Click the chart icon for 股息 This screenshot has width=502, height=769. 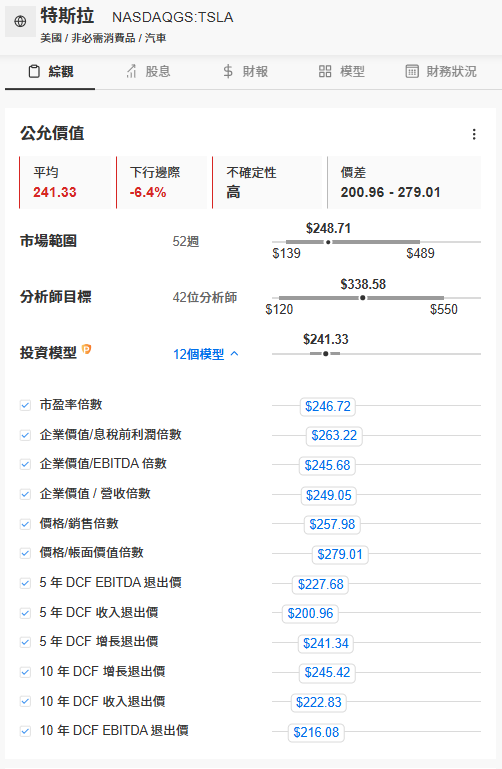tap(131, 72)
